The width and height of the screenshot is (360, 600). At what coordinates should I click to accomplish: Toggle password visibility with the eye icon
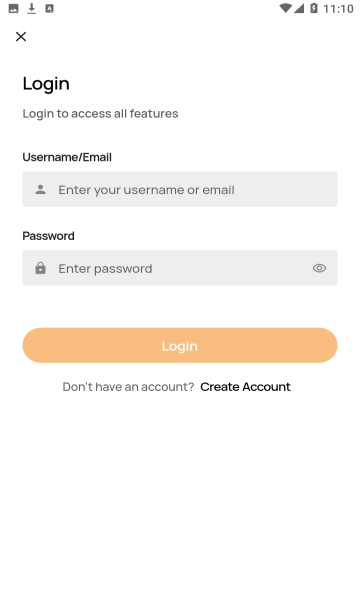tap(319, 268)
